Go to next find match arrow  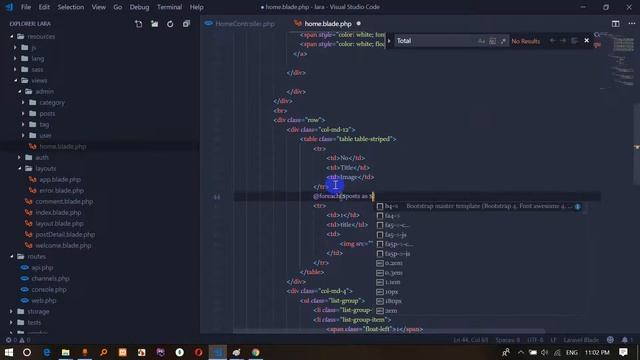click(563, 40)
